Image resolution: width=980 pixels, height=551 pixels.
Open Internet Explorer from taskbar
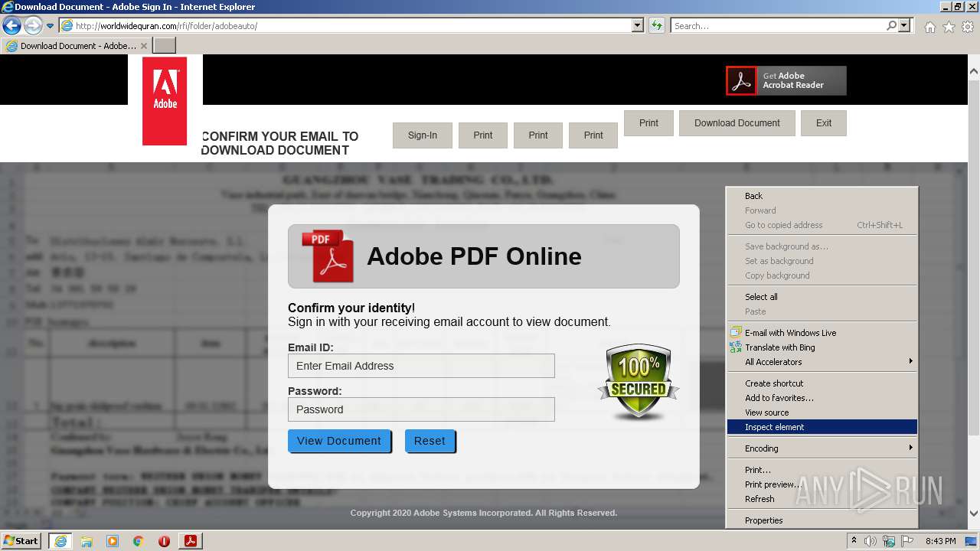click(x=60, y=541)
